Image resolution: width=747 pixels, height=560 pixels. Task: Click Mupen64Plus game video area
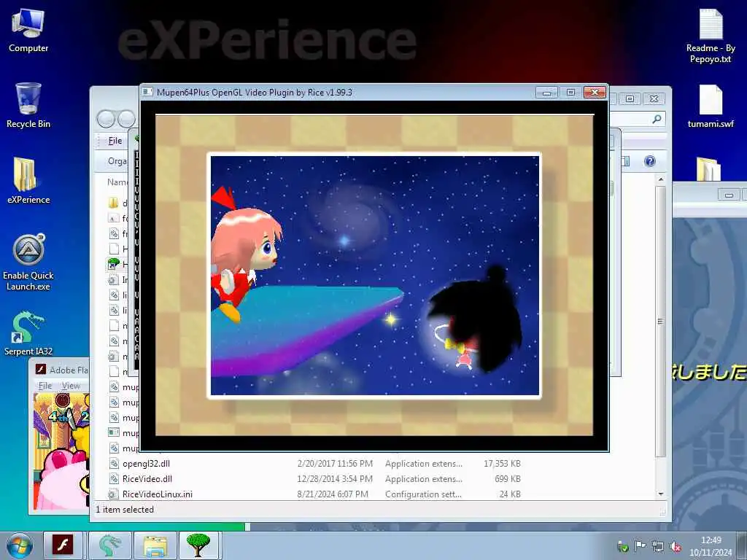tap(374, 275)
